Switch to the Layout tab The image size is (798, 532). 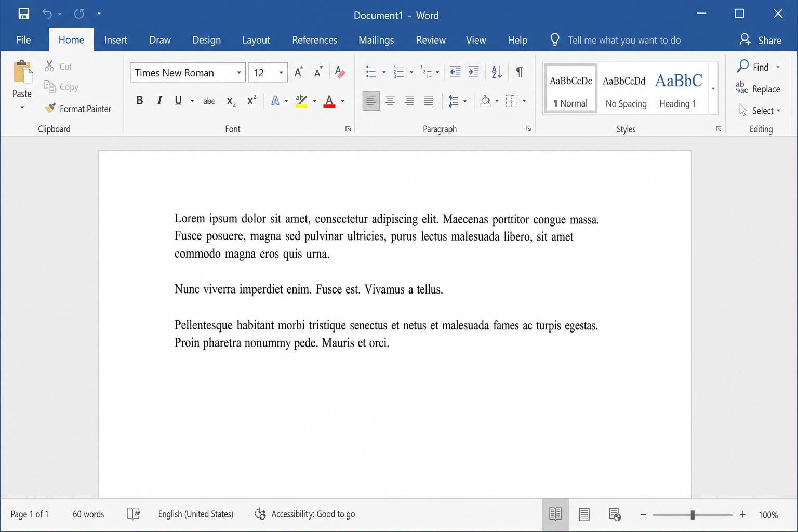click(256, 40)
